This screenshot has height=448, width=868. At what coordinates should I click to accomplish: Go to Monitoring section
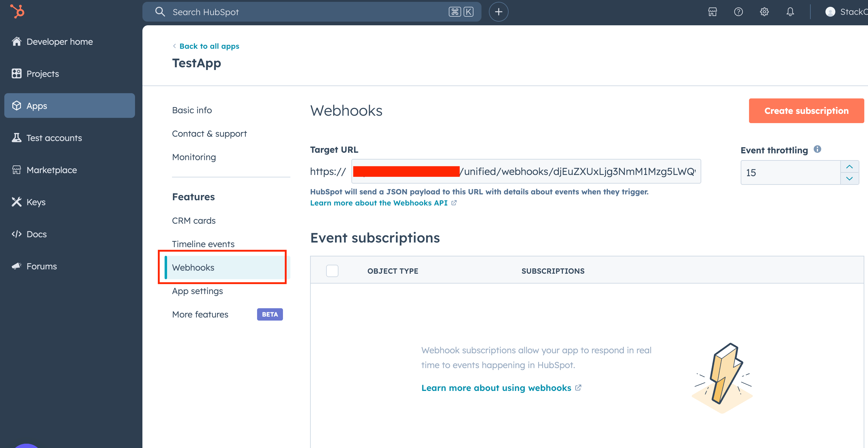pyautogui.click(x=194, y=157)
